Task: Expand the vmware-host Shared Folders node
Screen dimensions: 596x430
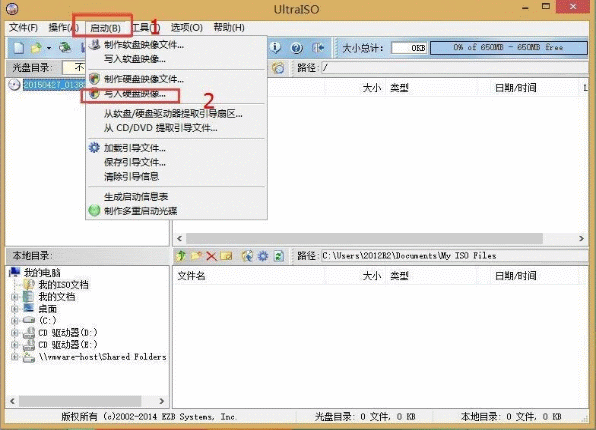Action: click(x=15, y=357)
